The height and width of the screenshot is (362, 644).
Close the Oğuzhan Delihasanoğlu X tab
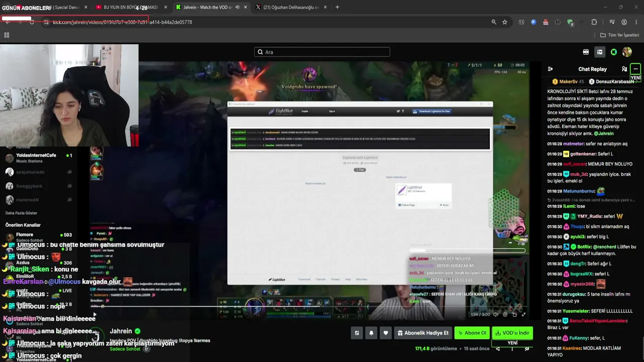coord(326,8)
